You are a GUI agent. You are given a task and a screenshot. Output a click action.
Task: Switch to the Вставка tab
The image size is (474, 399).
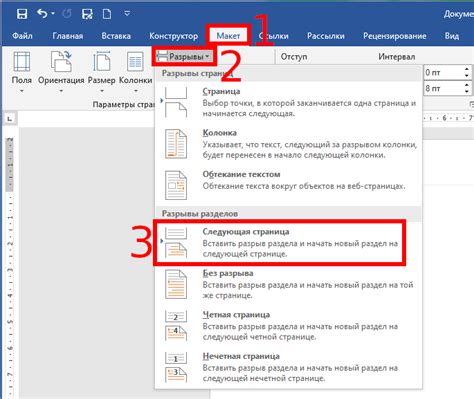pos(116,36)
